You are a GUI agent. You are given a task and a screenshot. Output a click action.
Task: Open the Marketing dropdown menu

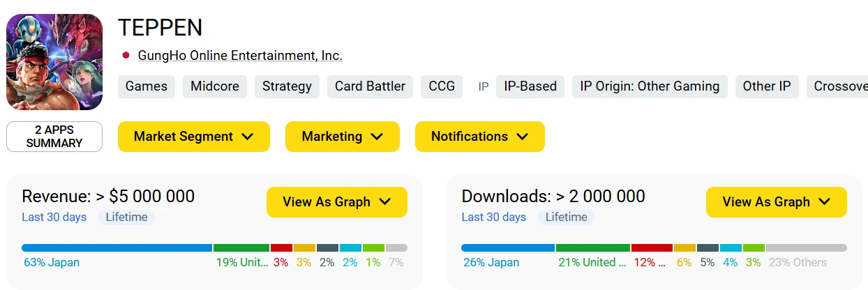click(342, 137)
